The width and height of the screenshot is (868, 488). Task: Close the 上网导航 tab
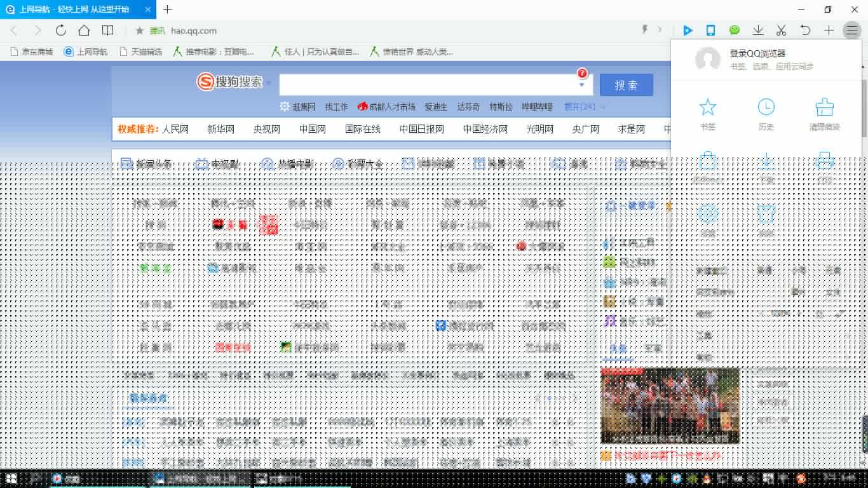(147, 10)
